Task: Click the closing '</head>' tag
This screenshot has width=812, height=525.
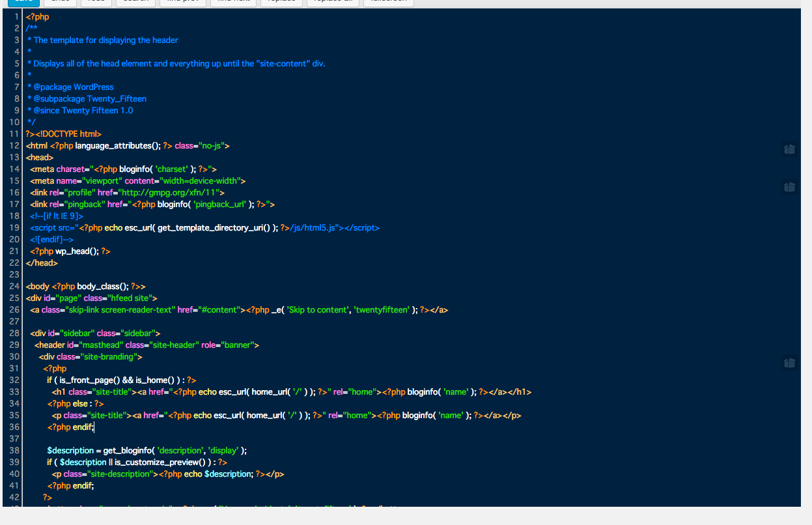Action: coord(42,262)
